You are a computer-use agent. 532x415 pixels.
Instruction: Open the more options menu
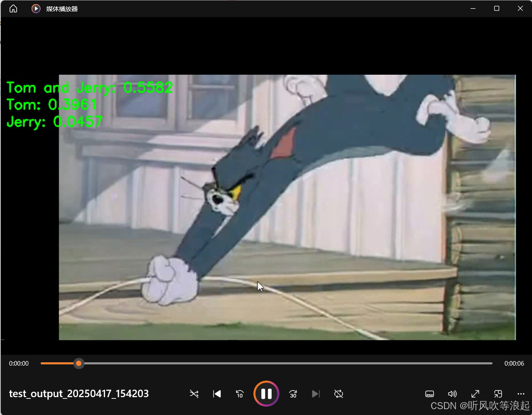521,394
